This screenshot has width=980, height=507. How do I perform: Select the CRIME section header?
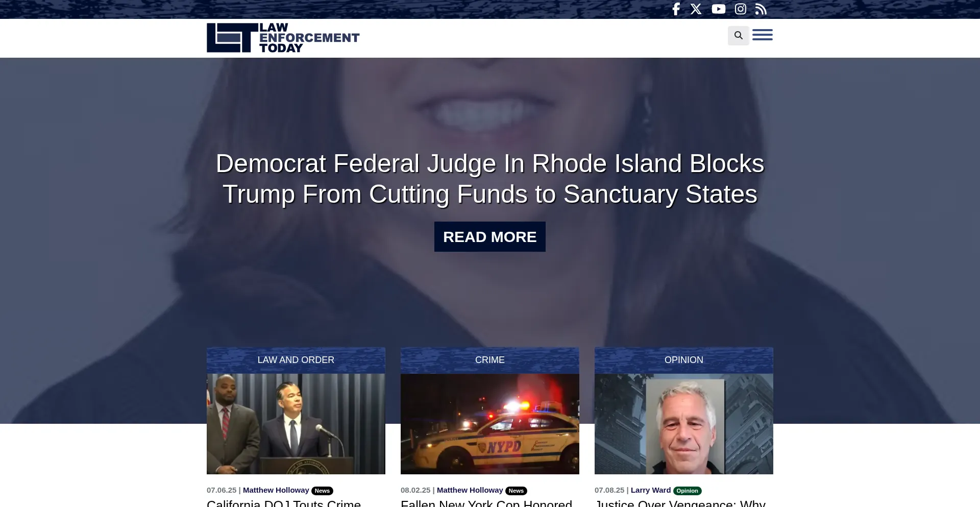pos(490,360)
